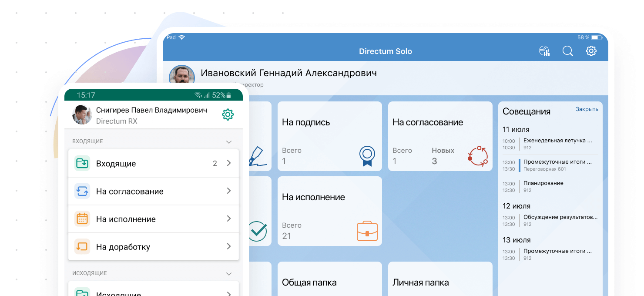Viewport: 644px width, 296px height.
Task: Click the Directum Solo title text
Action: 386,51
